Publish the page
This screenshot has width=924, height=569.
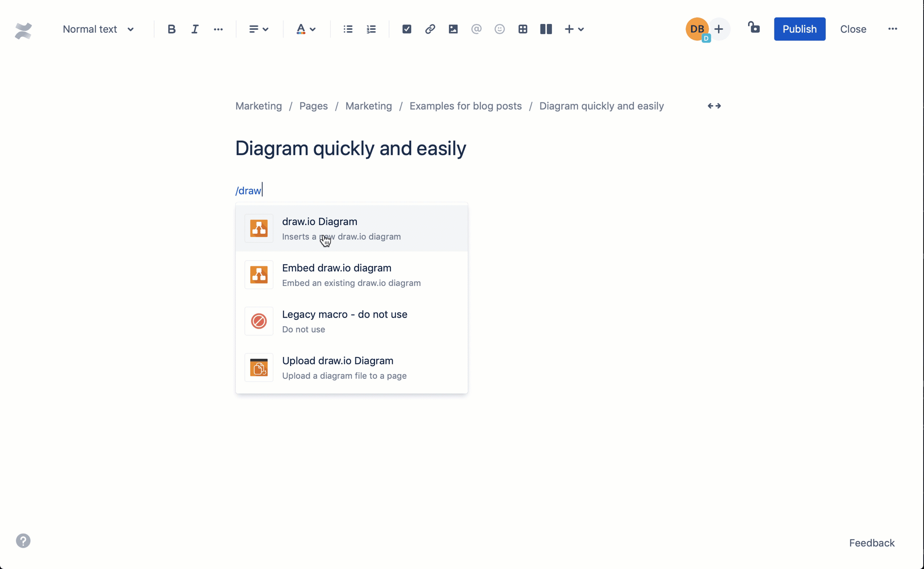pos(799,29)
